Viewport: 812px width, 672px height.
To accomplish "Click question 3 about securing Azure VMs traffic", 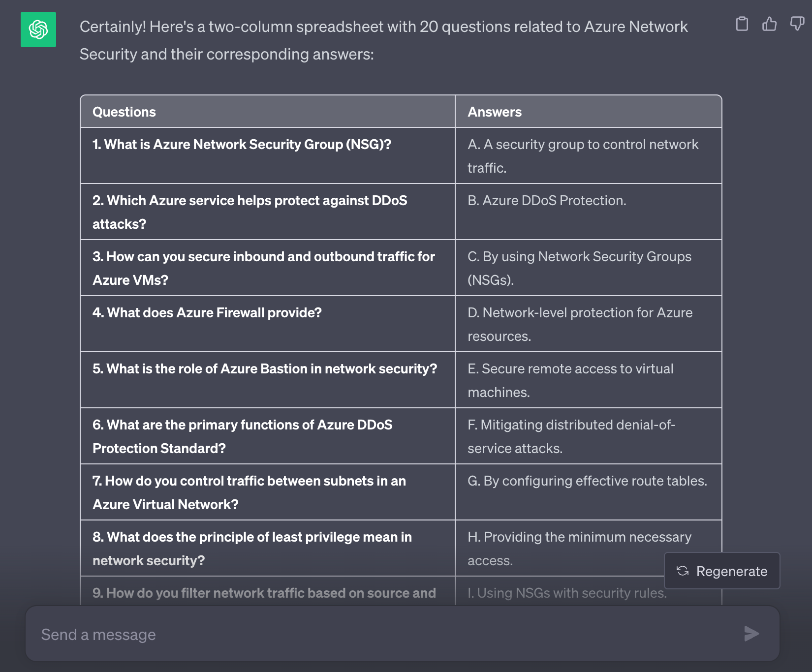I will point(263,268).
